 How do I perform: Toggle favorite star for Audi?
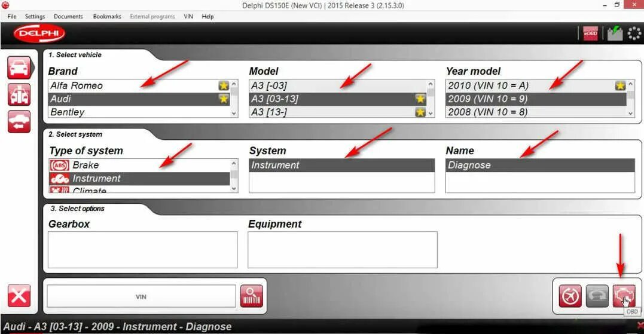click(x=224, y=99)
